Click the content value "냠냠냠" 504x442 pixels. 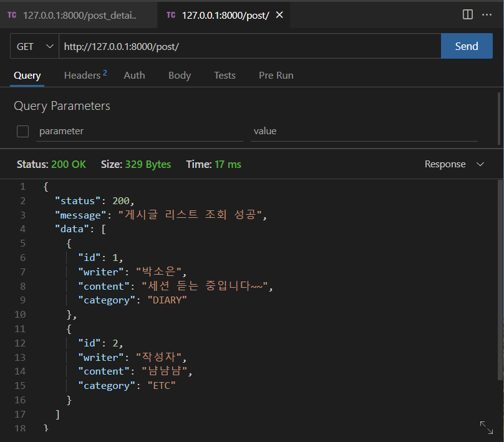coord(165,371)
